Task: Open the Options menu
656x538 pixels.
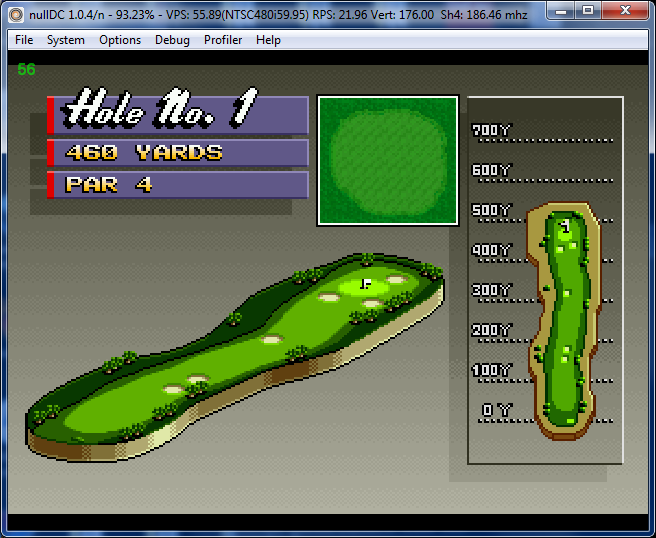Action: 120,40
